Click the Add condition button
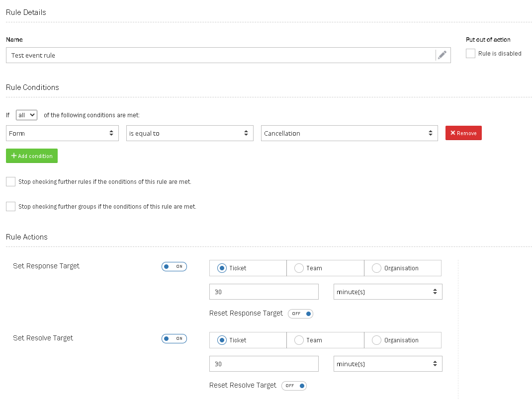 (32, 156)
